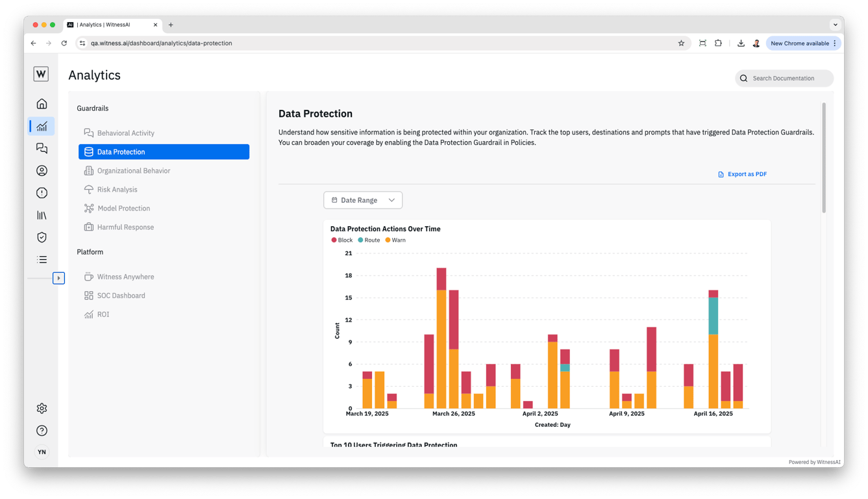This screenshot has width=868, height=499.
Task: Open the Help question mark icon
Action: click(42, 431)
